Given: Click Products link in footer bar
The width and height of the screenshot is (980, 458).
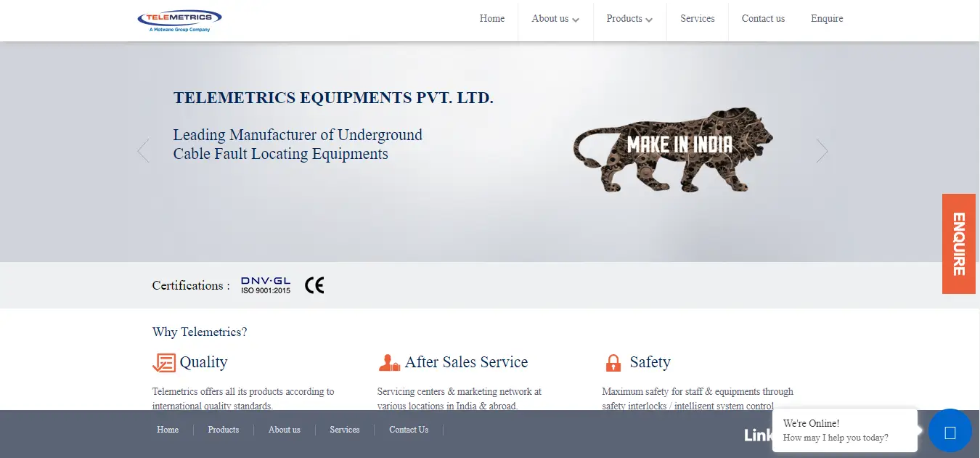Looking at the screenshot, I should click(224, 430).
